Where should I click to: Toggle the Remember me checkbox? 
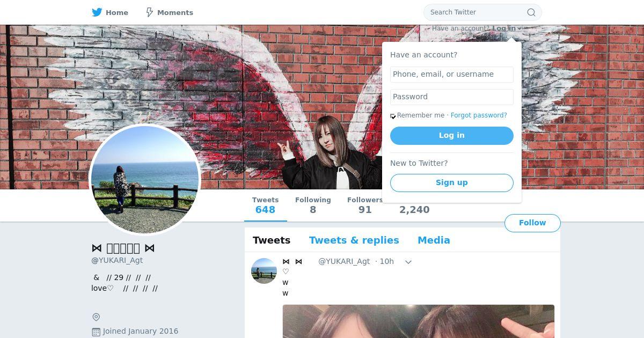393,116
